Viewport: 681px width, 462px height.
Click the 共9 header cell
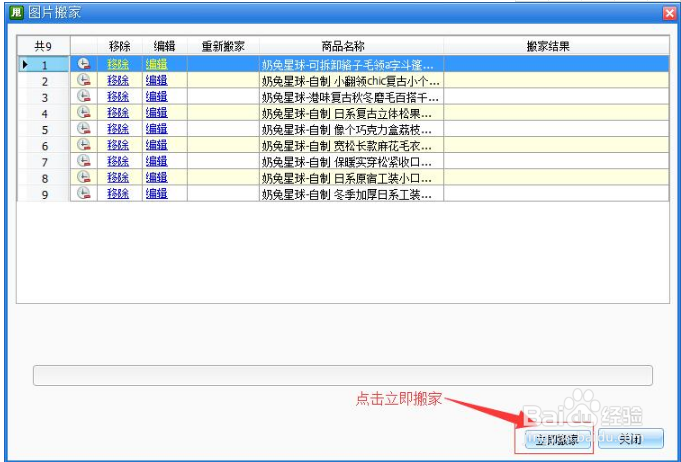pos(43,46)
